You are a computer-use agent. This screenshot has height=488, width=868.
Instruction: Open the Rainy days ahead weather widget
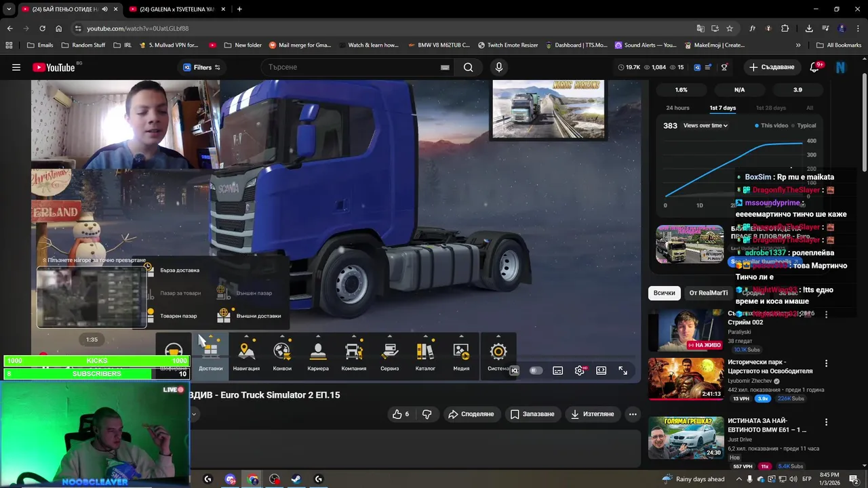(x=693, y=479)
